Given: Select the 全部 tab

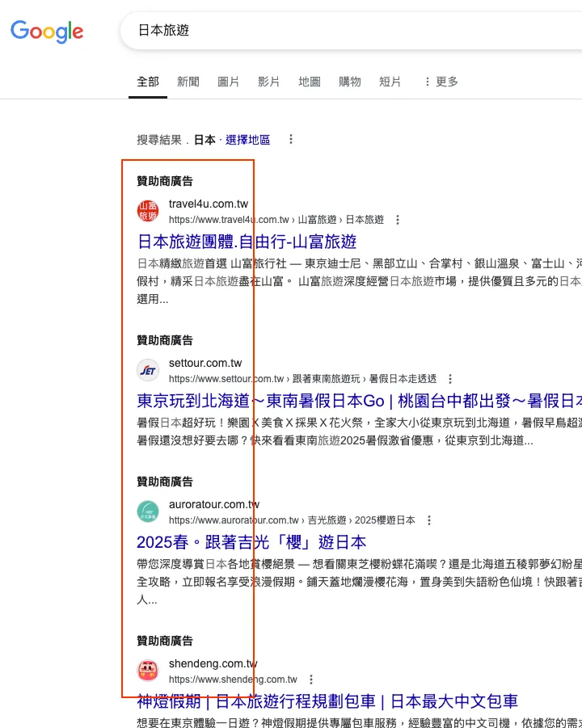Looking at the screenshot, I should (x=148, y=82).
